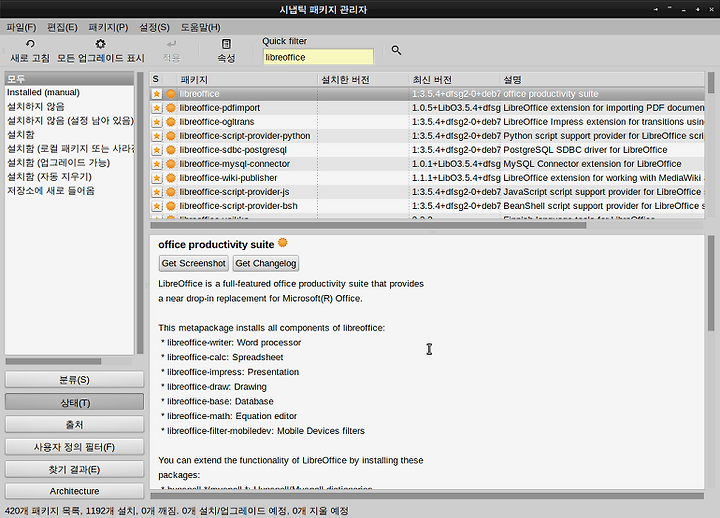Open the 편집(E) menu

click(x=62, y=27)
